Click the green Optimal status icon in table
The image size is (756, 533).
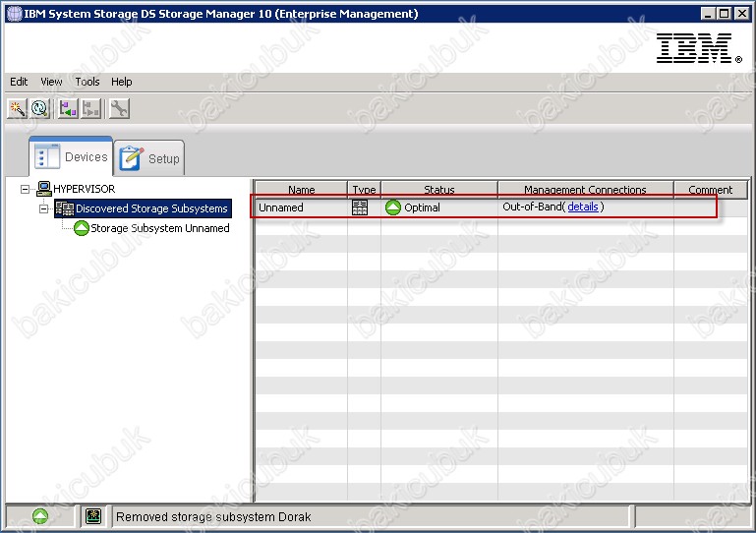(x=393, y=207)
